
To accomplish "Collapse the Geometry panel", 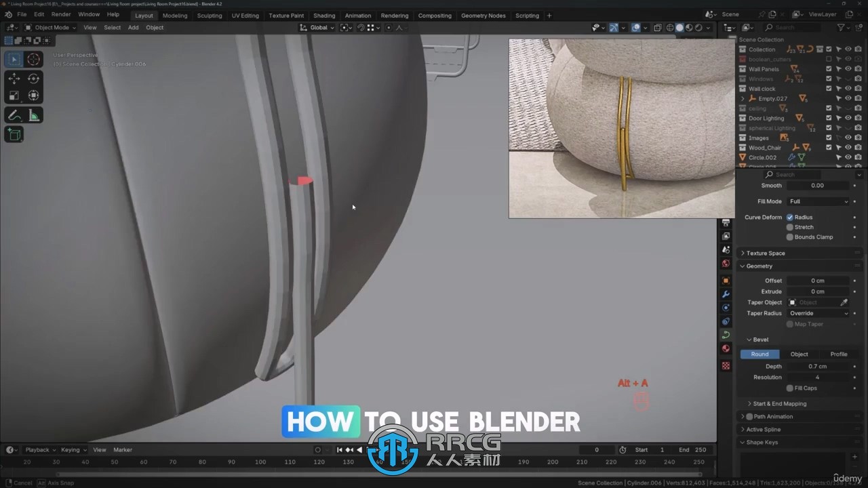I will pos(759,266).
